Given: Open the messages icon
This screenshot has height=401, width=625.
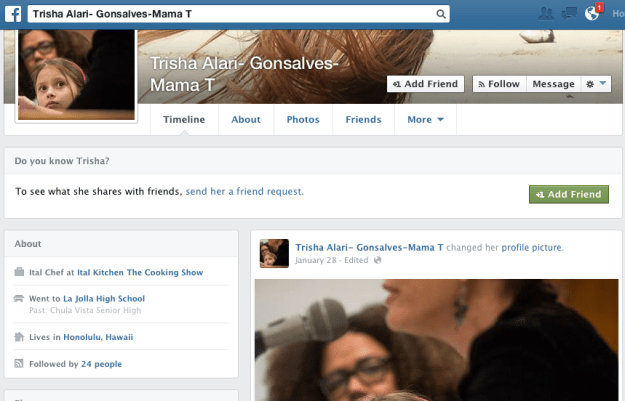Looking at the screenshot, I should pyautogui.click(x=569, y=14).
